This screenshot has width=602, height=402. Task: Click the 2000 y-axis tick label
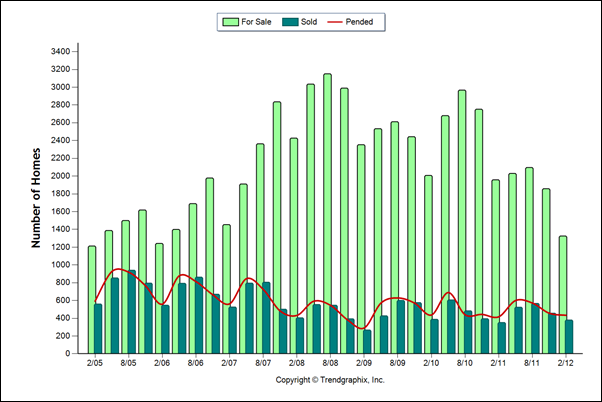click(x=60, y=176)
